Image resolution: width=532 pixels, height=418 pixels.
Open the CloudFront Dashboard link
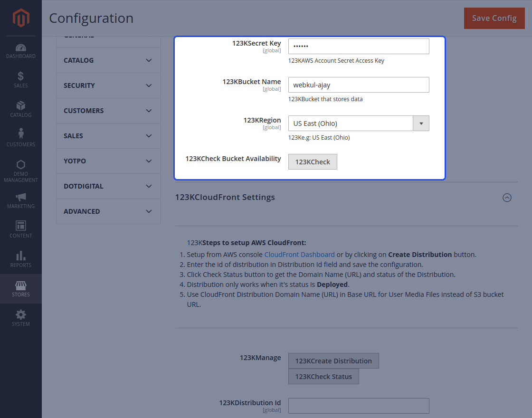(x=299, y=254)
